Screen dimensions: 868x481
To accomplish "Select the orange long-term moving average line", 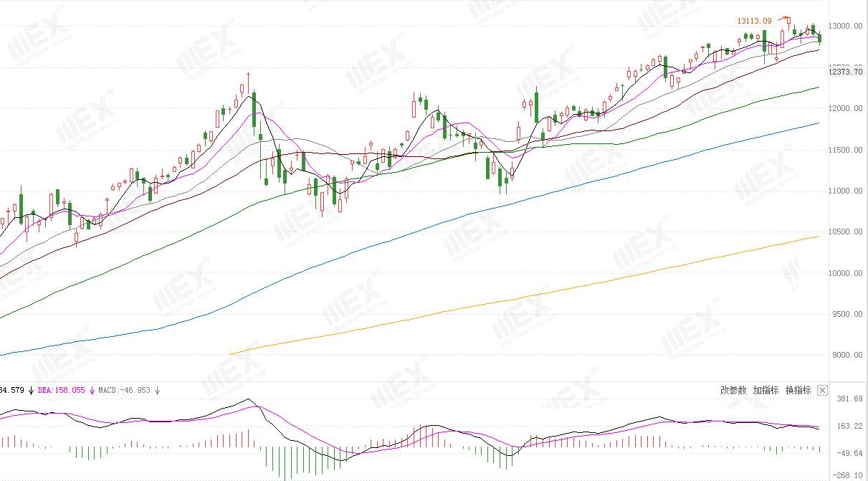I will click(x=523, y=295).
